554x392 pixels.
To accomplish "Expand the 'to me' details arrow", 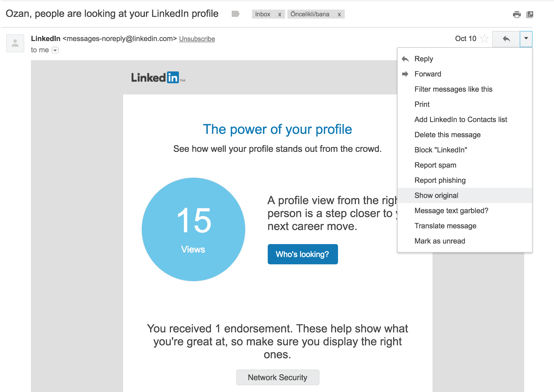I will [x=55, y=50].
